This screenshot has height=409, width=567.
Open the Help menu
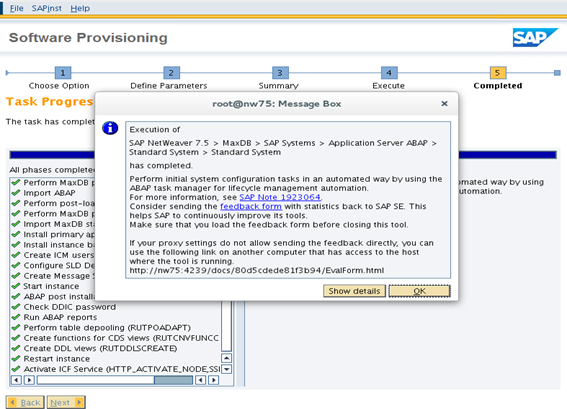[80, 8]
